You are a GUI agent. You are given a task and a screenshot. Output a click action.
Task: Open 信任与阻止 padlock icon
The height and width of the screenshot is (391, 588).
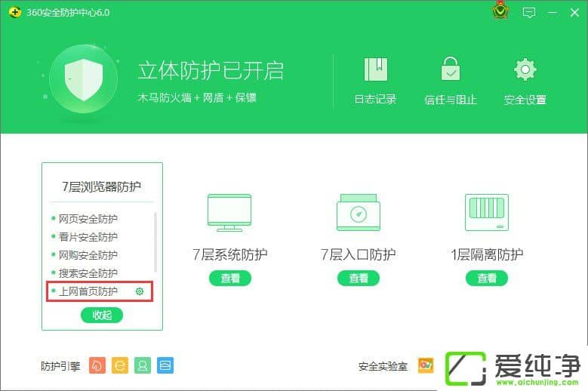coord(451,70)
